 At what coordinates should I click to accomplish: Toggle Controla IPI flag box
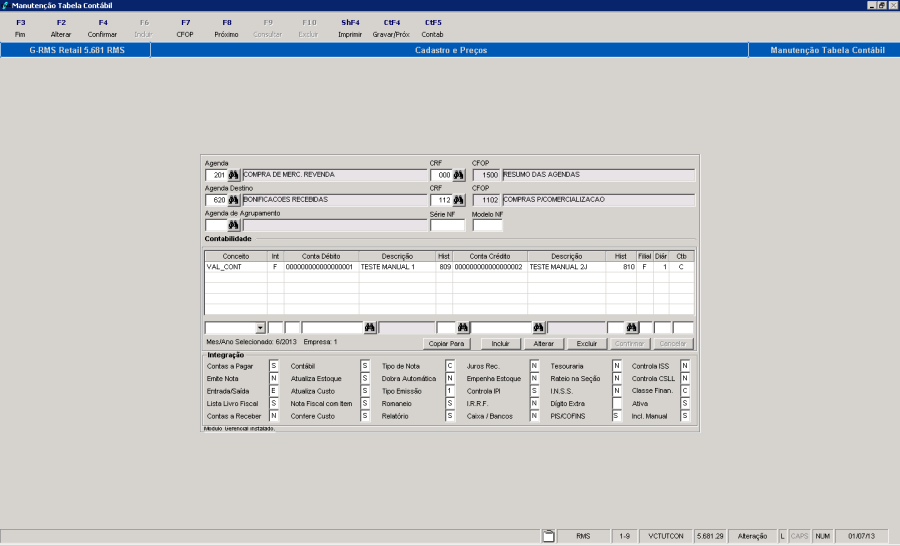[534, 391]
